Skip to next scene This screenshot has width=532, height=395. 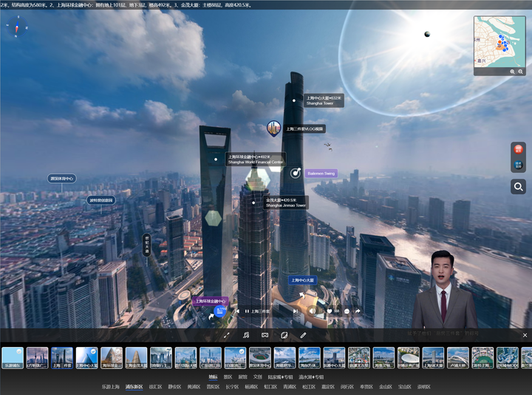click(x=296, y=312)
